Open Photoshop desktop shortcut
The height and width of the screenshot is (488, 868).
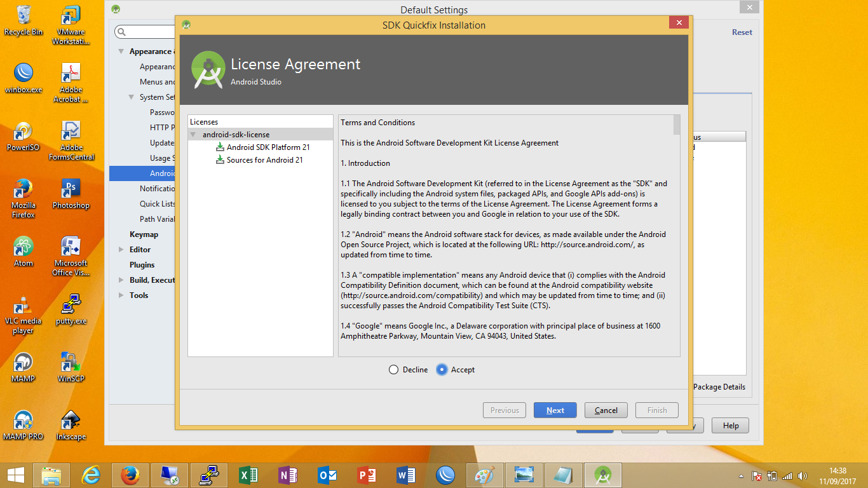pyautogui.click(x=71, y=194)
